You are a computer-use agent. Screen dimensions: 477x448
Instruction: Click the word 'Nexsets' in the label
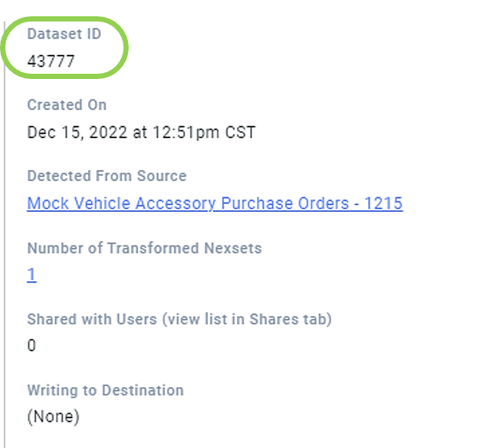click(x=233, y=248)
